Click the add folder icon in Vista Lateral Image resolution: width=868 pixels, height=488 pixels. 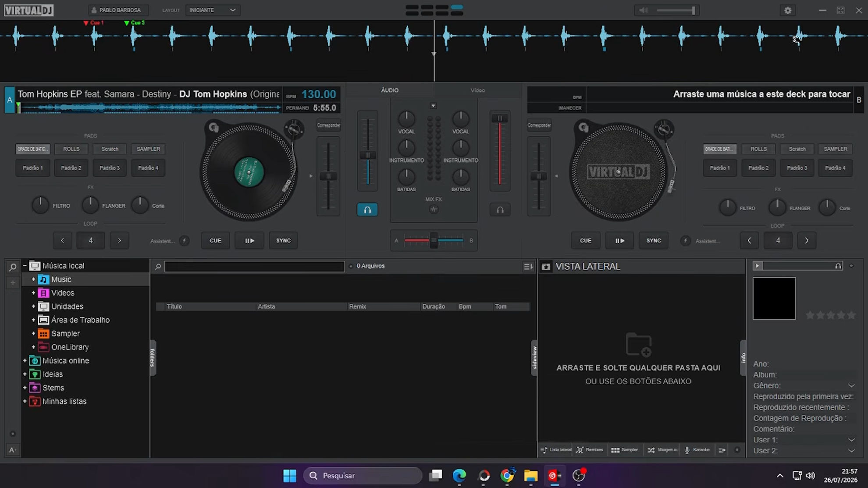(x=638, y=345)
